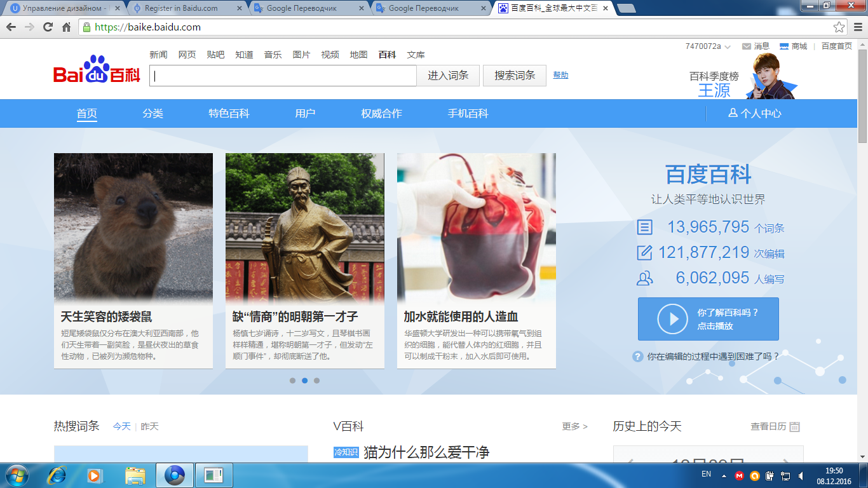
Task: Click the browser forward arrow
Action: 29,27
